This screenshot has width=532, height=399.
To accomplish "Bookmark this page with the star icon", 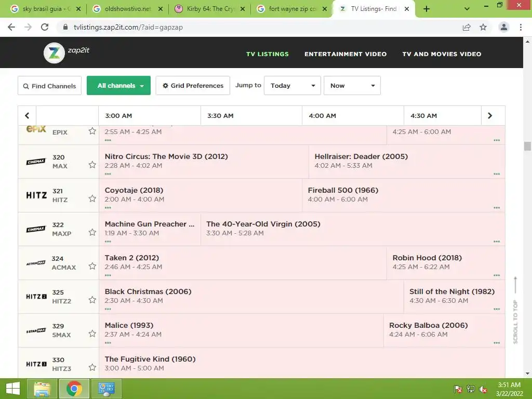I will pos(483,27).
